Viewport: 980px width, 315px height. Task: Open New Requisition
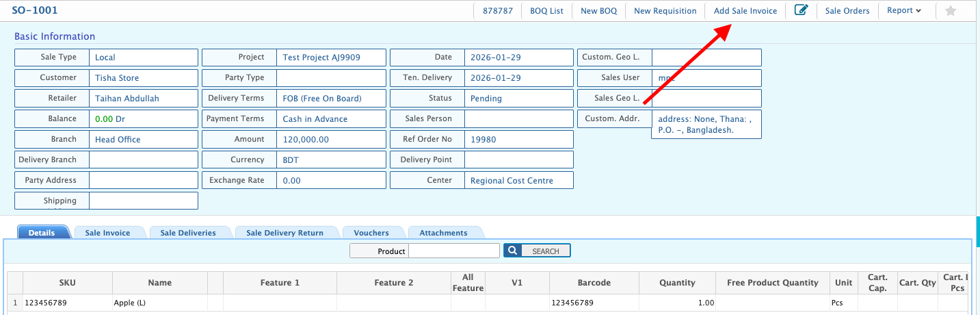tap(665, 11)
